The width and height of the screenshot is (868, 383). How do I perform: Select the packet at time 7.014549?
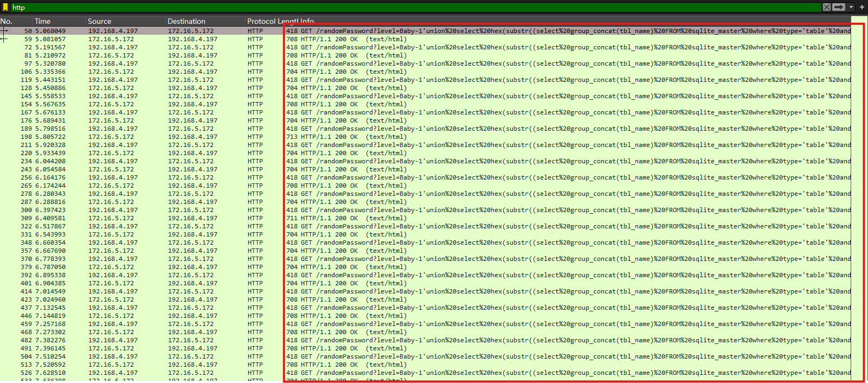[x=426, y=291]
